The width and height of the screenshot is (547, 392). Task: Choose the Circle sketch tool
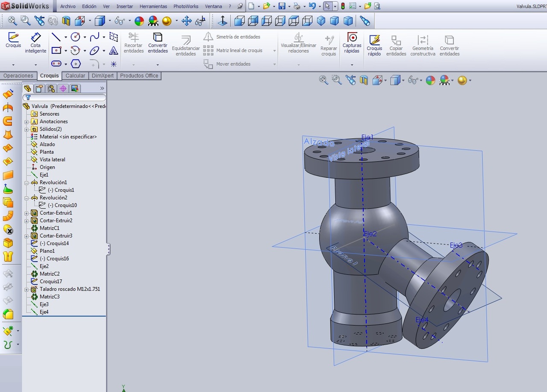click(75, 37)
